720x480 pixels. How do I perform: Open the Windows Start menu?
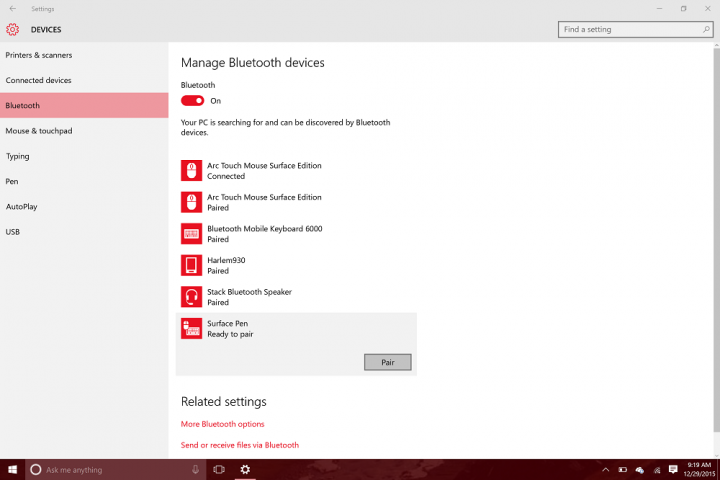tap(12, 469)
